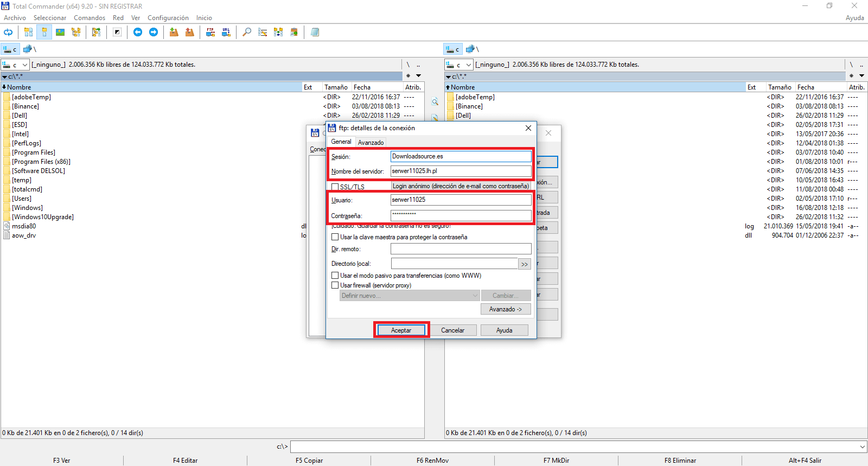Go back with blue left arrow
This screenshot has height=466, width=868.
(x=138, y=32)
